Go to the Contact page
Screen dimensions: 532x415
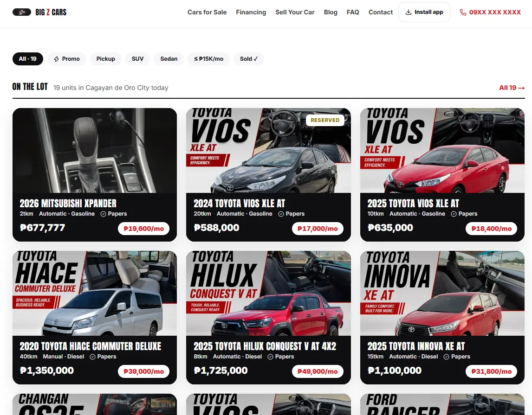pos(381,12)
